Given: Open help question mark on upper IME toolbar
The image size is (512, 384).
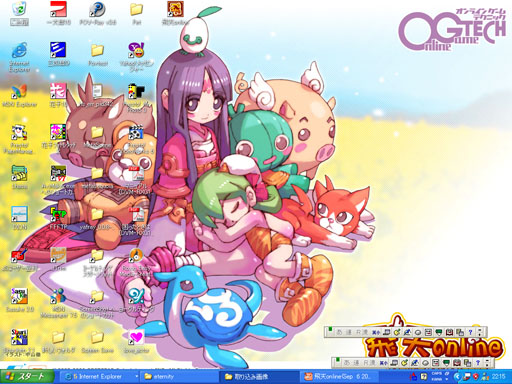Looking at the screenshot, I should [470, 332].
